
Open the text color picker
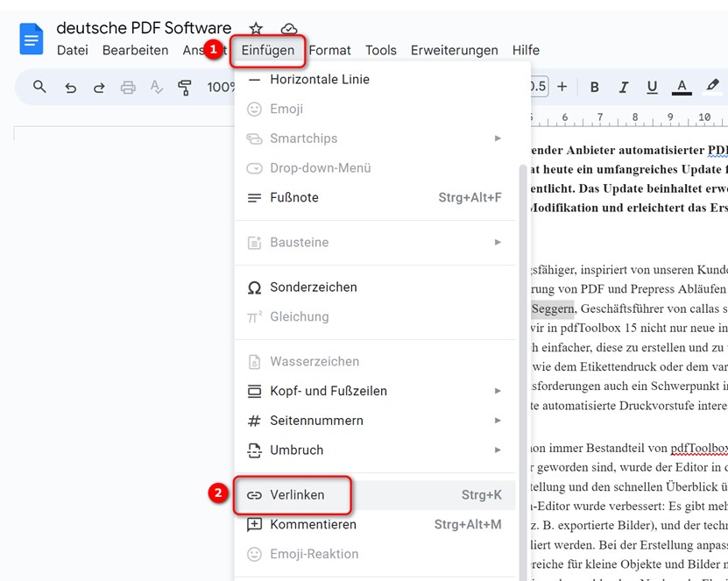tap(682, 87)
